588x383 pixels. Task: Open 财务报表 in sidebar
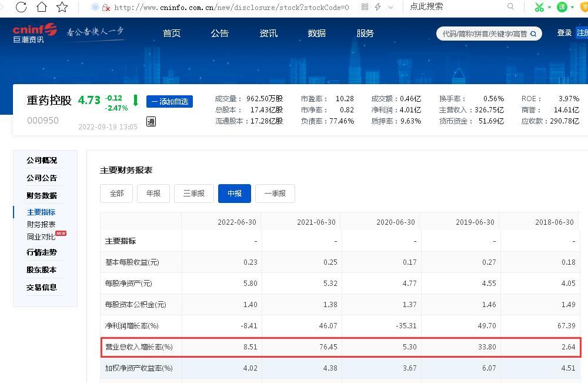pos(41,225)
